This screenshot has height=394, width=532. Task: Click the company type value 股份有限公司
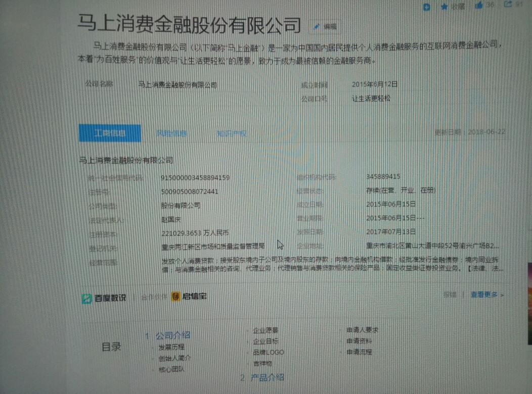click(x=181, y=205)
